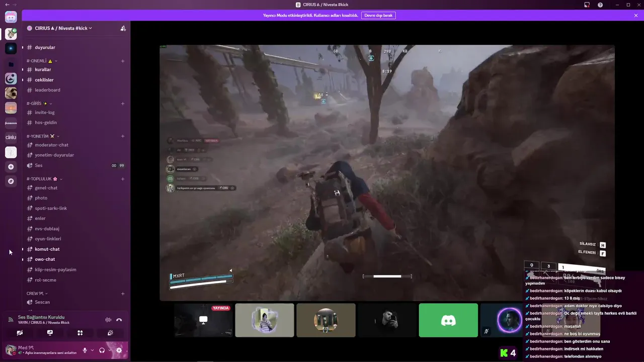Select the dark blue orb server icon
The width and height of the screenshot is (644, 362).
point(11,48)
